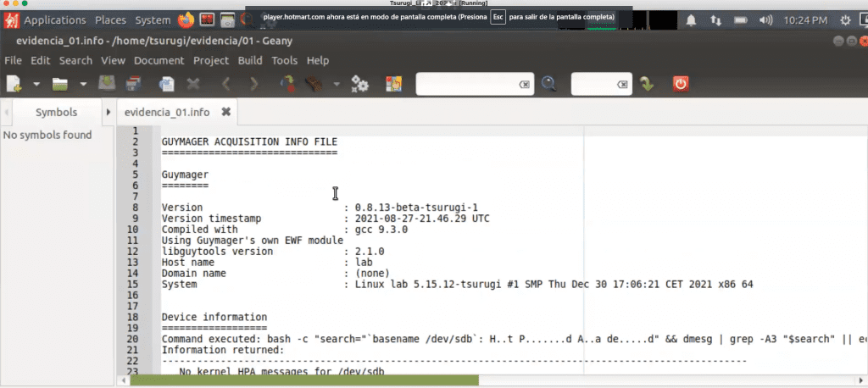Screen dimensions: 868x388
Task: Close current file X toolbar icon
Action: [193, 84]
